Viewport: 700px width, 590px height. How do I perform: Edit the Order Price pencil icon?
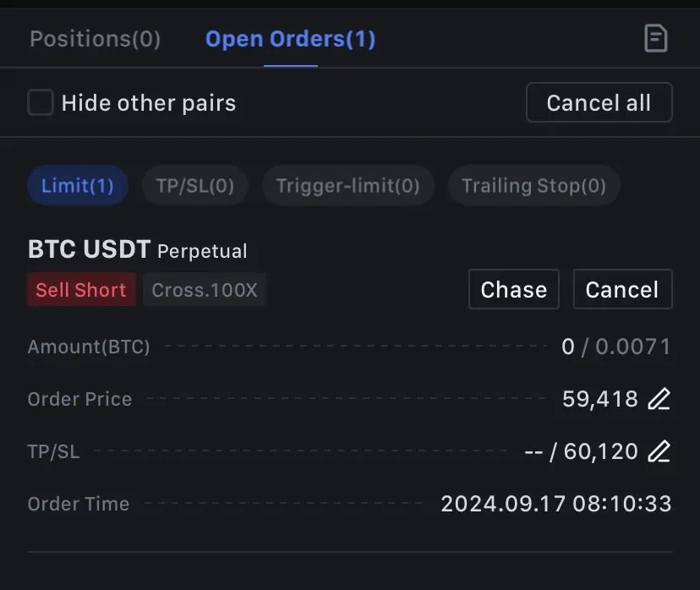(659, 398)
